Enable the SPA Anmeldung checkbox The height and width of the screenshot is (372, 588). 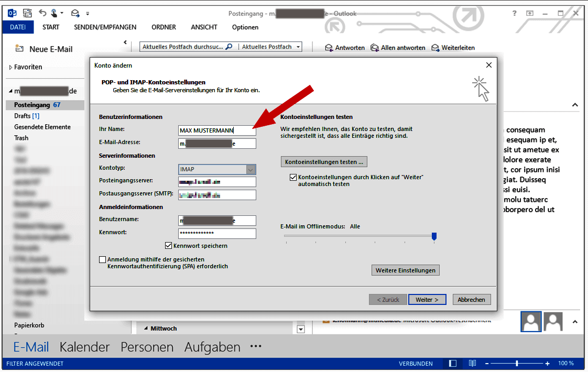(102, 259)
